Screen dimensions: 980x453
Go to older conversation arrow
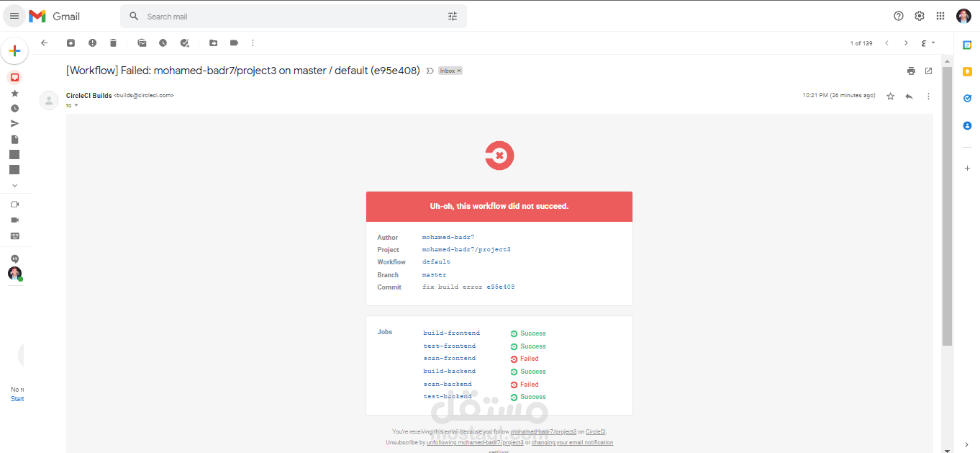[x=906, y=43]
